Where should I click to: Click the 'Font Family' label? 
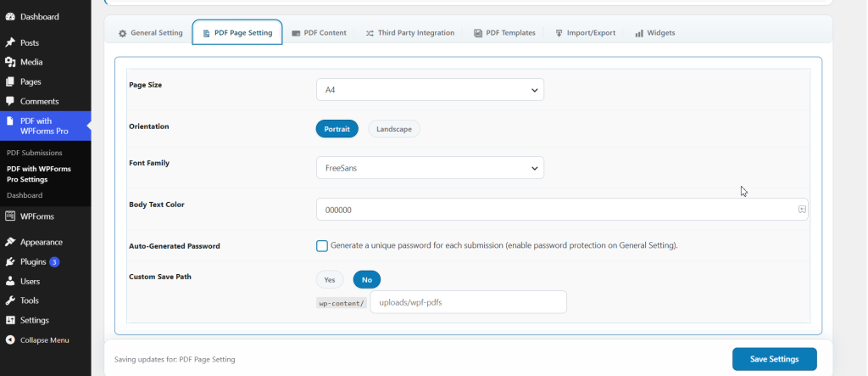pos(149,163)
